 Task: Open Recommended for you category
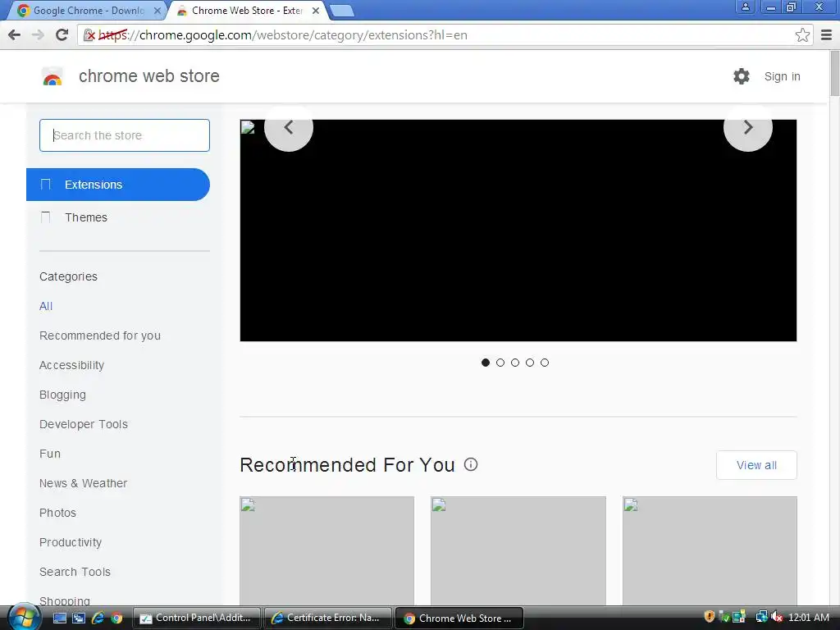(99, 336)
